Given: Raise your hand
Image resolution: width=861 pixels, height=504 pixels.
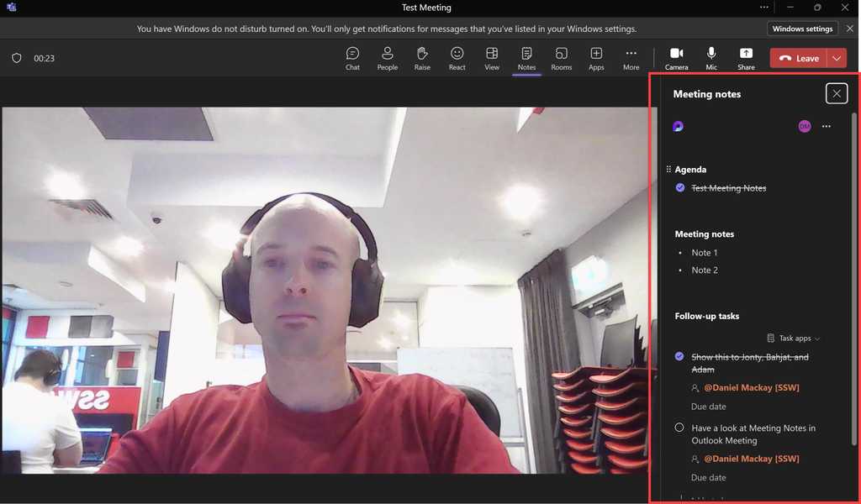Looking at the screenshot, I should pyautogui.click(x=422, y=57).
